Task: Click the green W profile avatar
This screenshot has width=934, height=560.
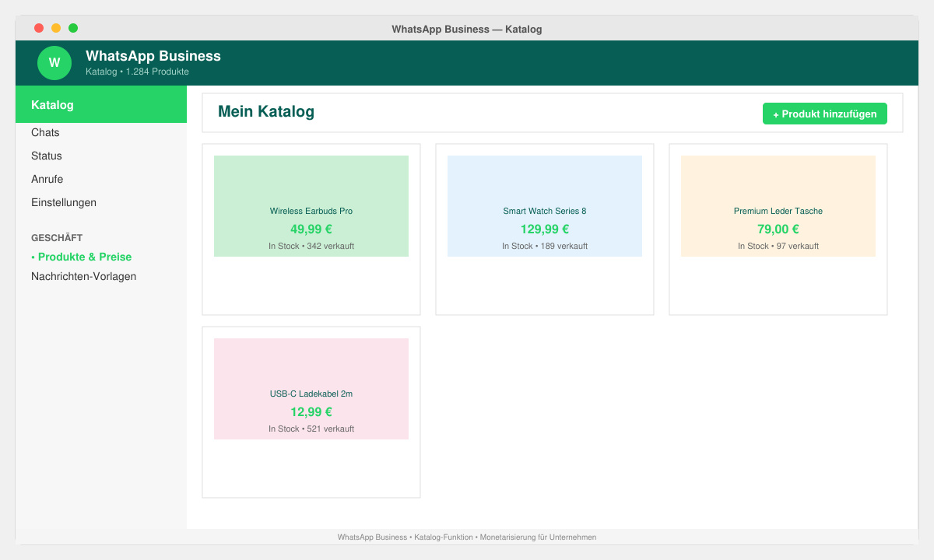Action: 54,63
